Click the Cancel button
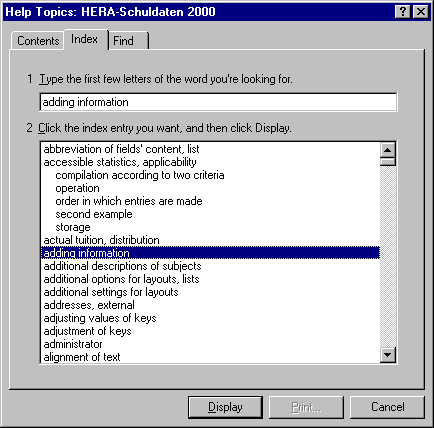Screen dimensions: 434x428 coord(387,407)
